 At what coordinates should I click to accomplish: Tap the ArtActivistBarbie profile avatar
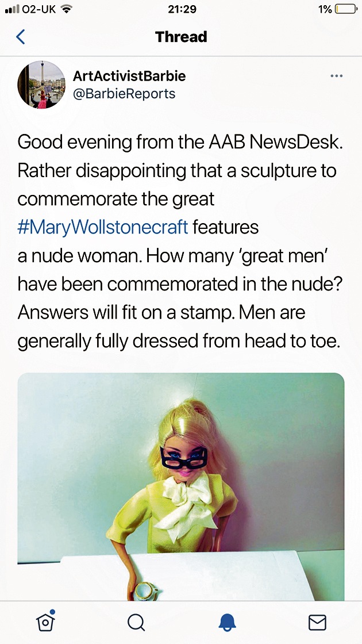(41, 85)
